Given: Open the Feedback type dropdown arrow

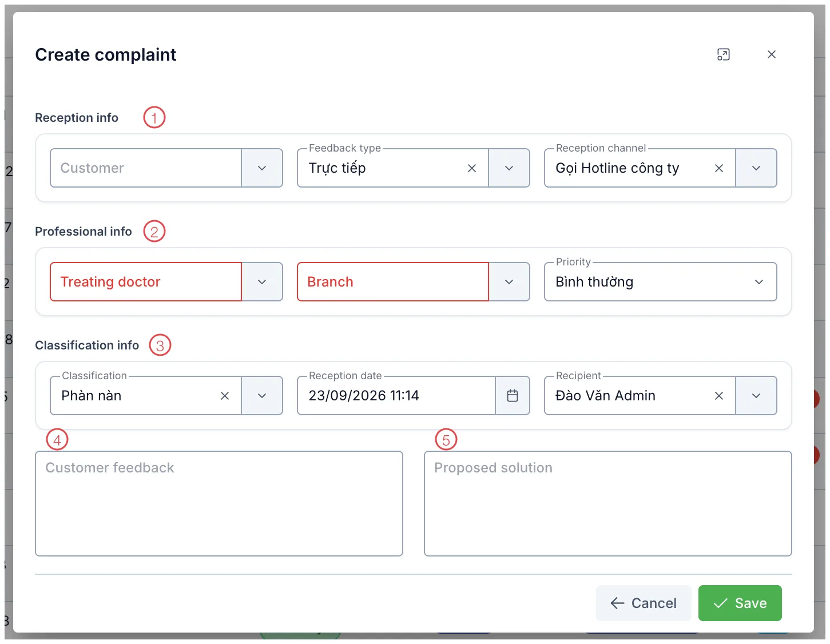Looking at the screenshot, I should 509,168.
